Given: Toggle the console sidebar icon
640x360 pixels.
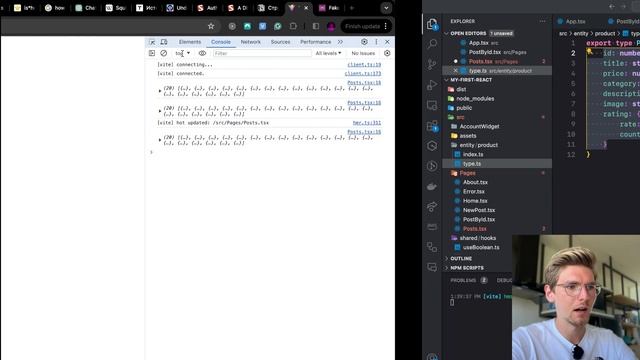Looking at the screenshot, I should [x=152, y=53].
